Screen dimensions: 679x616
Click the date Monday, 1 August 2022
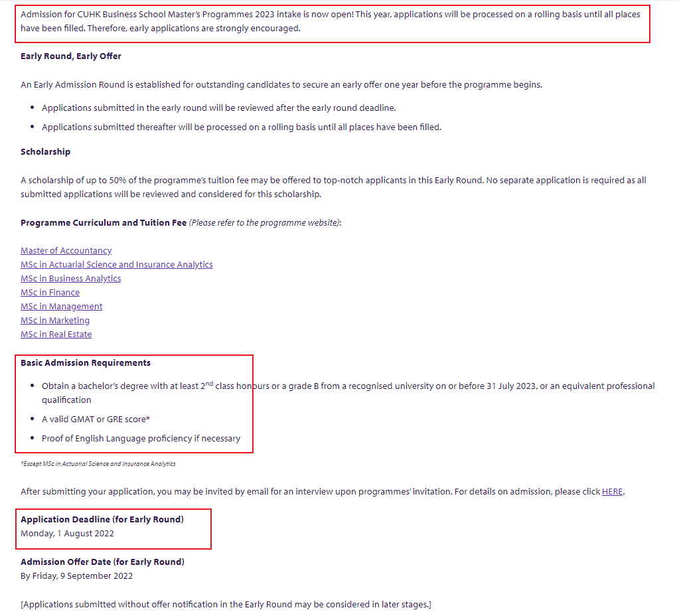click(x=67, y=534)
